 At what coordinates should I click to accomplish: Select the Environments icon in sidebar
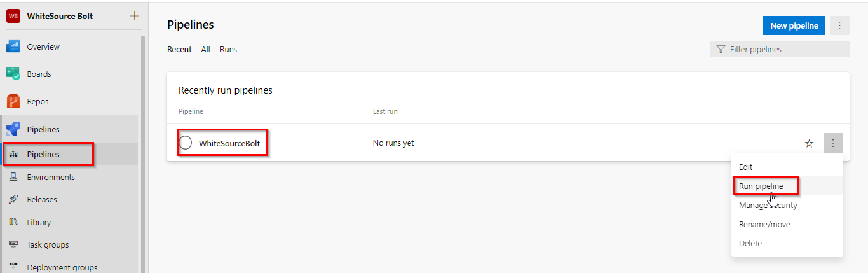pyautogui.click(x=13, y=177)
